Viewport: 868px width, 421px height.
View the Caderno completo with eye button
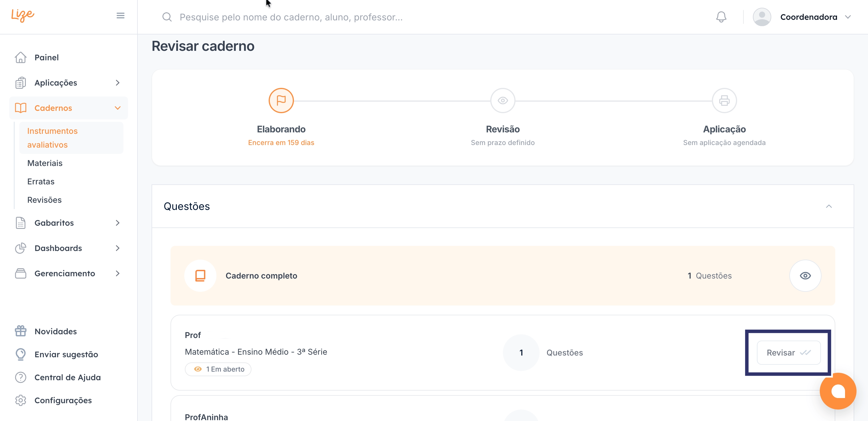(x=805, y=276)
